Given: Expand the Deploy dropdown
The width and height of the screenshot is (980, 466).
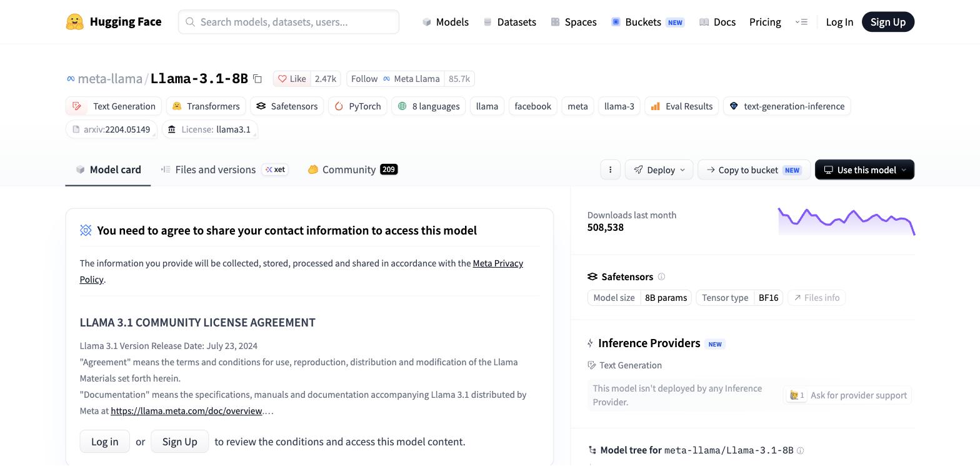Looking at the screenshot, I should pyautogui.click(x=659, y=170).
